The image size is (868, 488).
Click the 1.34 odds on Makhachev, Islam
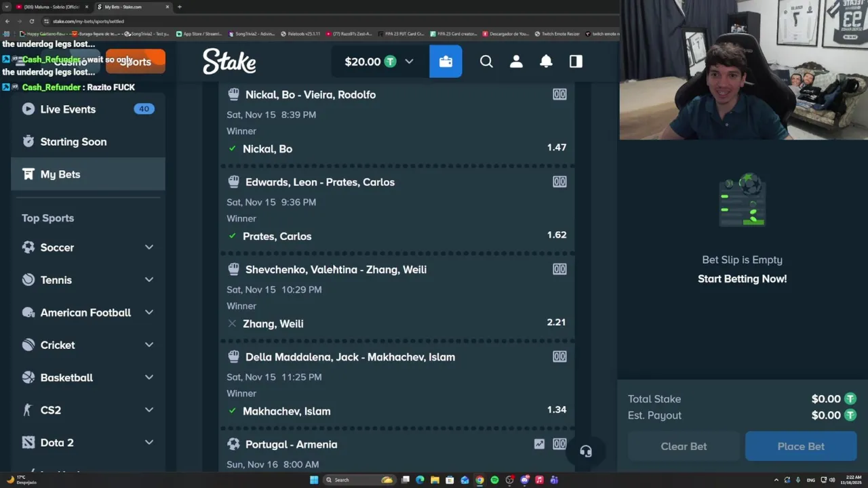pyautogui.click(x=556, y=409)
